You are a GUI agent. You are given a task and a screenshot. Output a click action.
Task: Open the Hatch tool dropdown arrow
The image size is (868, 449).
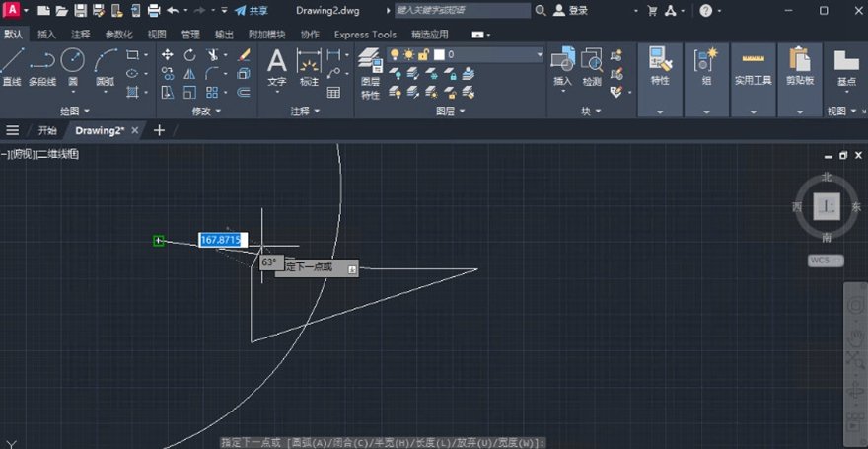coord(146,92)
